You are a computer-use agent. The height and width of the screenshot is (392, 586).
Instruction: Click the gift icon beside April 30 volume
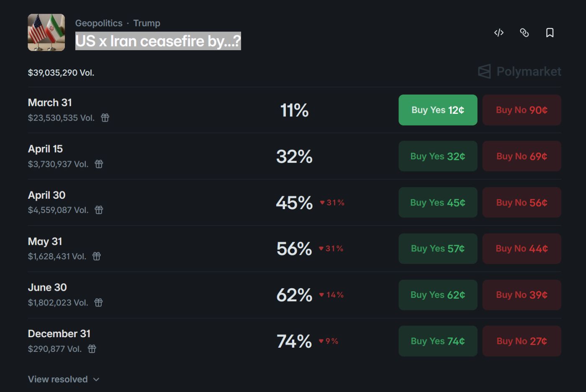pyautogui.click(x=99, y=210)
